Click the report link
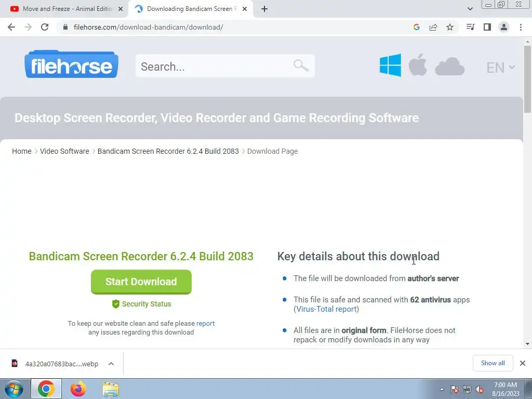The width and height of the screenshot is (532, 399). (x=205, y=323)
